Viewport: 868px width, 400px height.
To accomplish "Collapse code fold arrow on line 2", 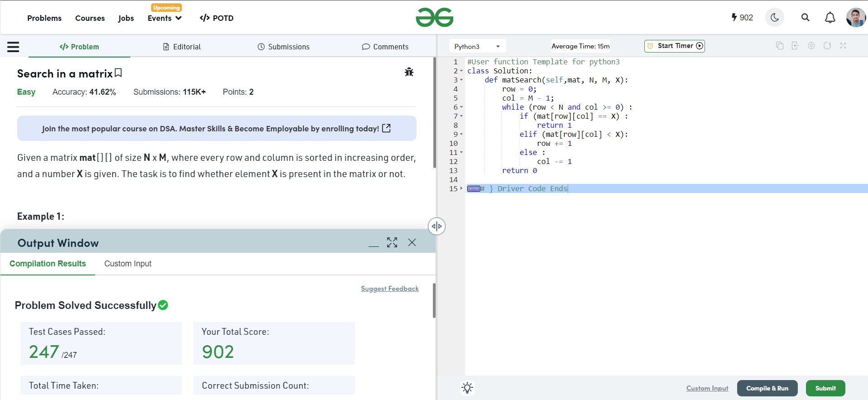I will [461, 71].
